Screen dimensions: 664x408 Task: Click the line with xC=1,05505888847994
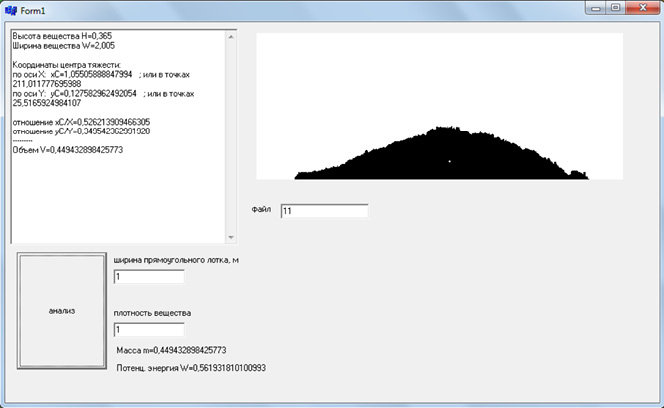tap(101, 75)
